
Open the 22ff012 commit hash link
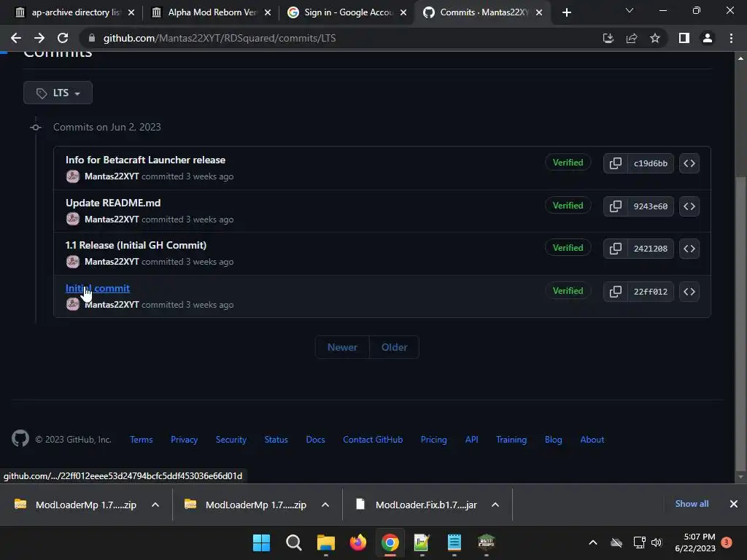click(650, 292)
